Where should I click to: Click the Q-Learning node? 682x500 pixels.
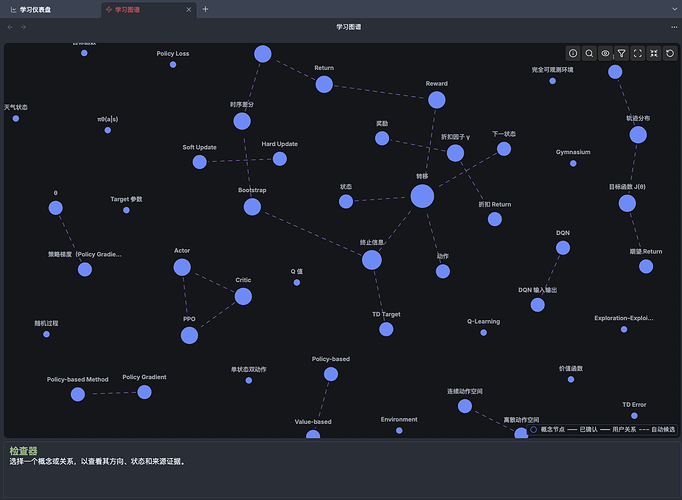(484, 333)
